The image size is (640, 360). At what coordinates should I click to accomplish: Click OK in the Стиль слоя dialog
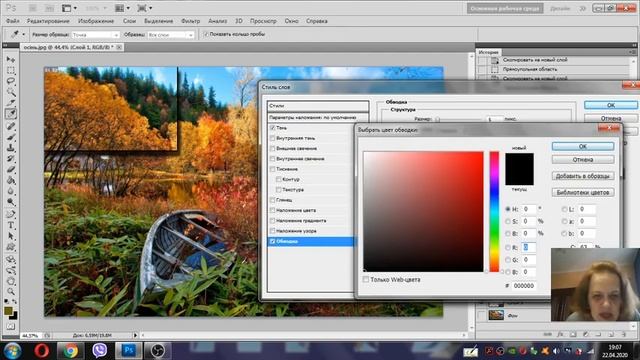[x=611, y=105]
